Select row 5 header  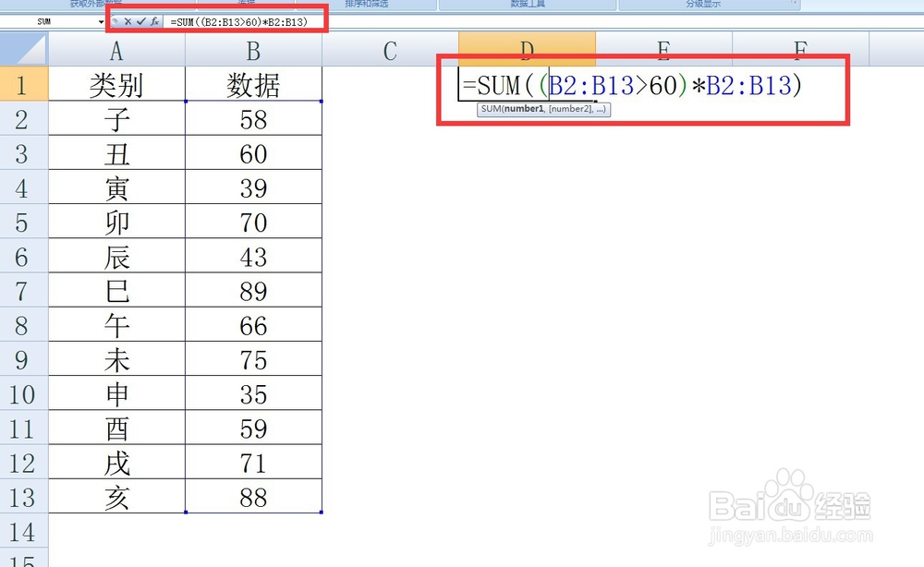point(24,222)
